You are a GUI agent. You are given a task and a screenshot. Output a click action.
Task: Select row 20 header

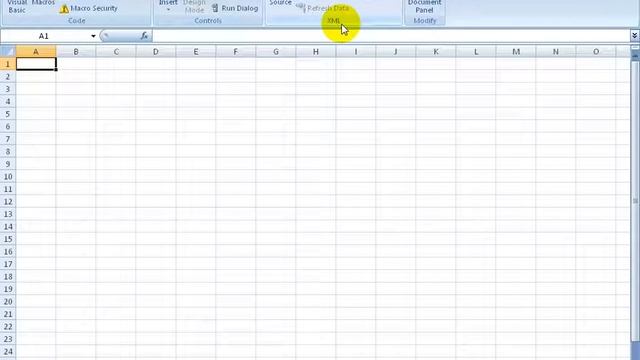8,302
